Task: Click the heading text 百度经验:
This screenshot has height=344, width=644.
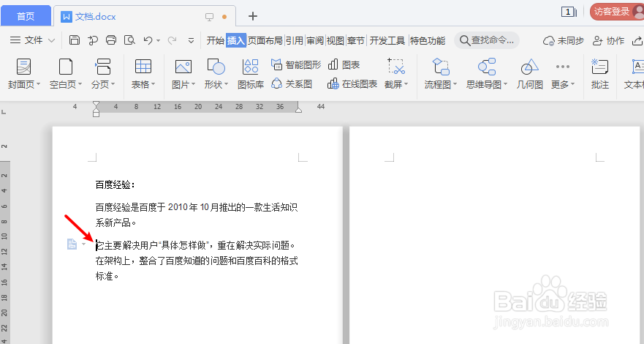Action: [115, 184]
